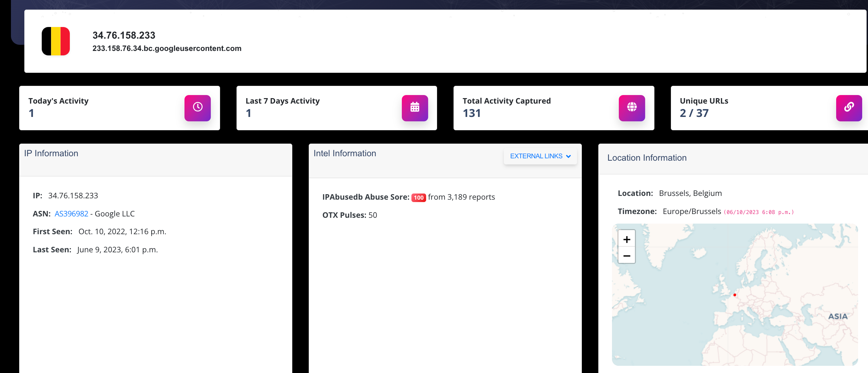868x373 pixels.
Task: Click the Total Activity Captured 131 value
Action: (471, 113)
